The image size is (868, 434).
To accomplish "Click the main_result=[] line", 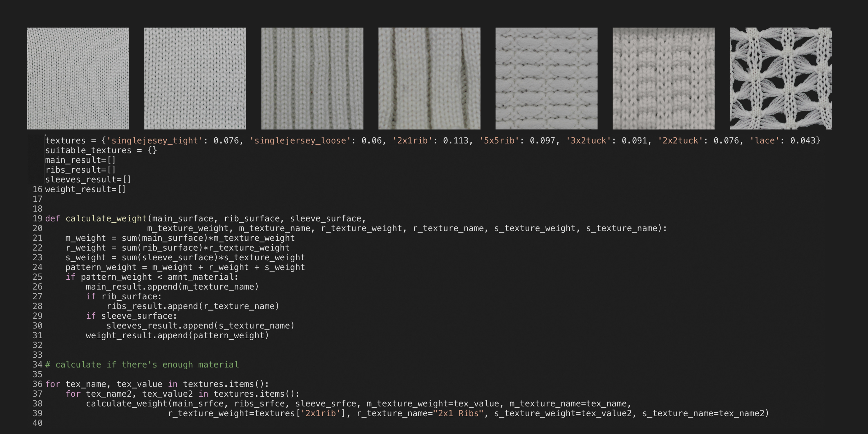I will pyautogui.click(x=80, y=160).
